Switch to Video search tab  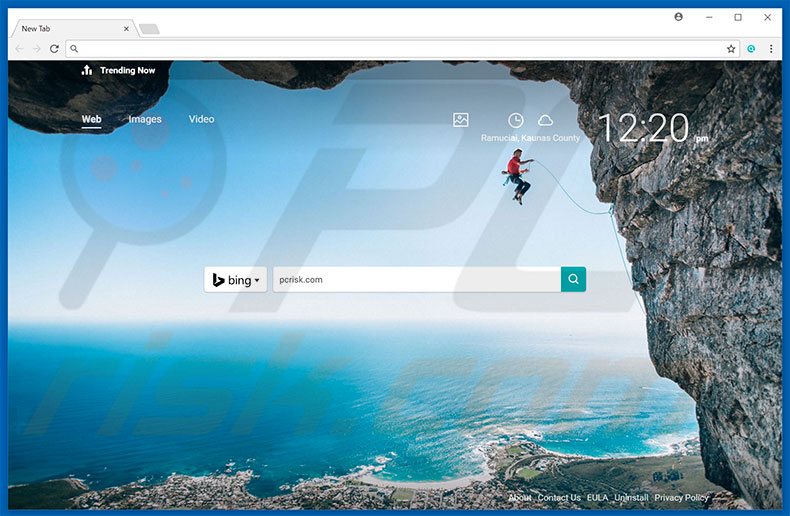point(202,119)
